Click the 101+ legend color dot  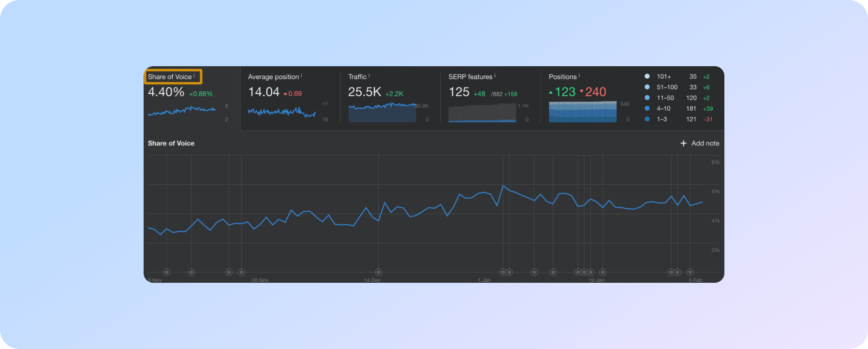pyautogui.click(x=647, y=76)
